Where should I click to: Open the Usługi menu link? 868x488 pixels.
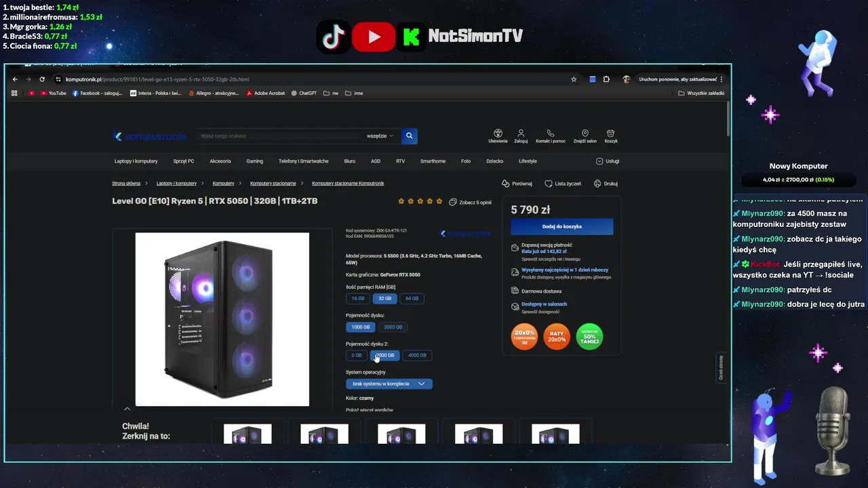click(x=608, y=161)
